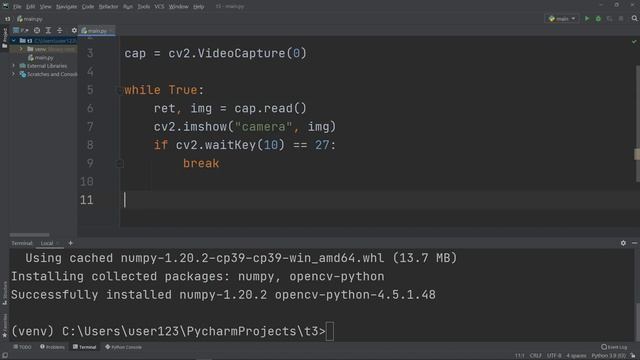Open the View menu
This screenshot has height=360, width=640.
(x=45, y=7)
